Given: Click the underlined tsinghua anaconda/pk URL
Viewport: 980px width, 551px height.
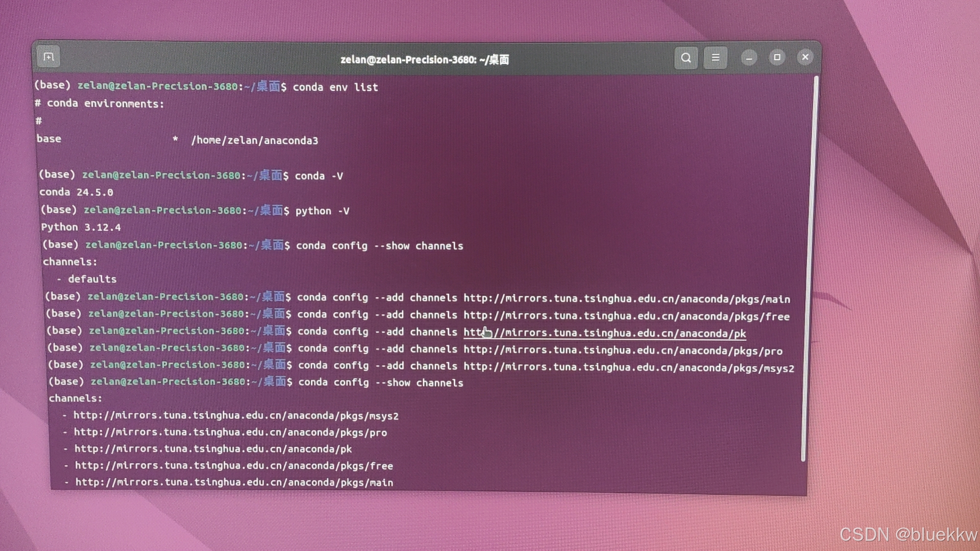Looking at the screenshot, I should [x=604, y=333].
